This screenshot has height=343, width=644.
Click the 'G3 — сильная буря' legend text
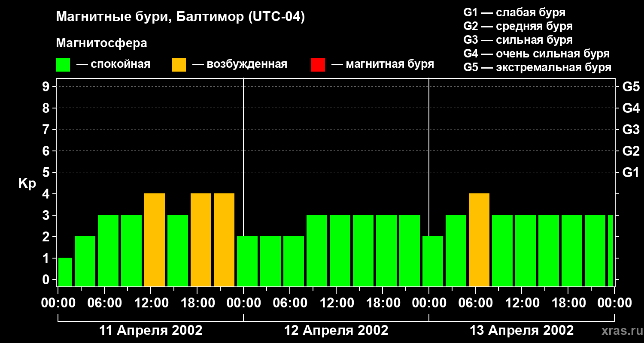click(518, 40)
